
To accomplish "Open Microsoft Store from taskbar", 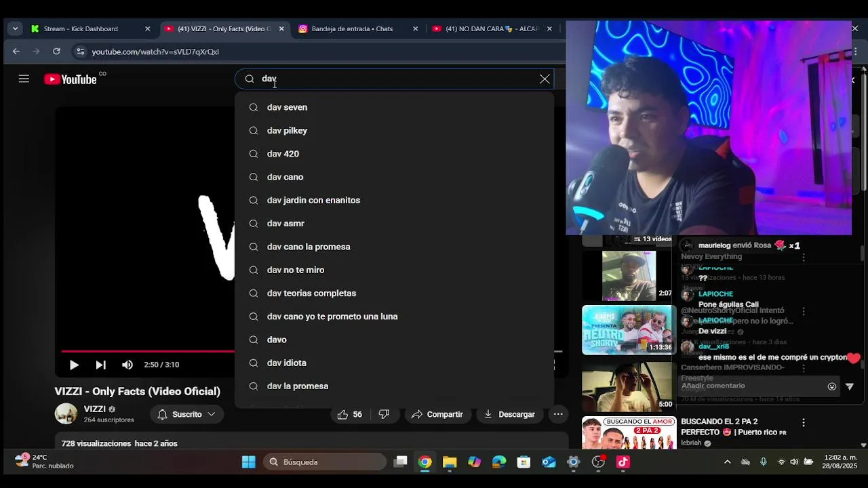I will pos(524,462).
